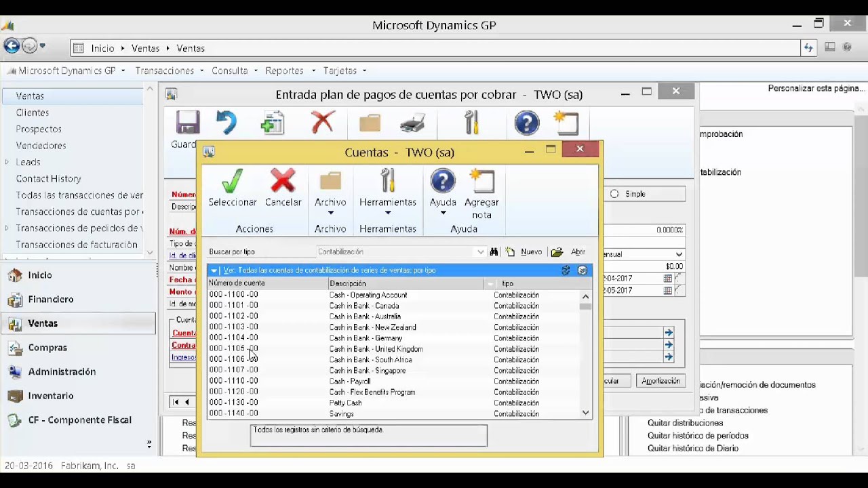
Task: Select account 000-1100-00 Cash - Operating Account
Action: click(393, 295)
